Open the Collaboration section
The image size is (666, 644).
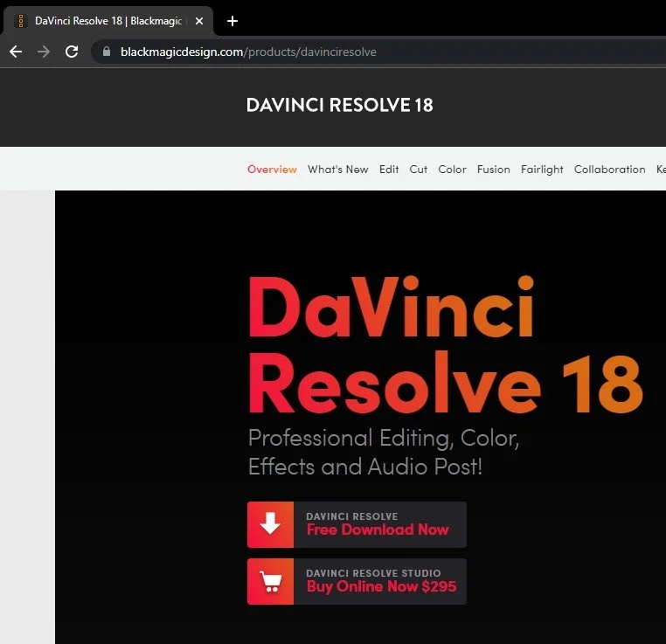[609, 170]
